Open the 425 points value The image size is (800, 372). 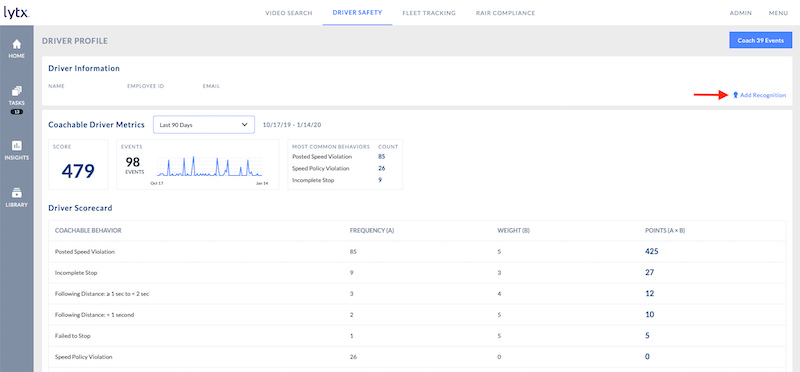[x=652, y=251]
